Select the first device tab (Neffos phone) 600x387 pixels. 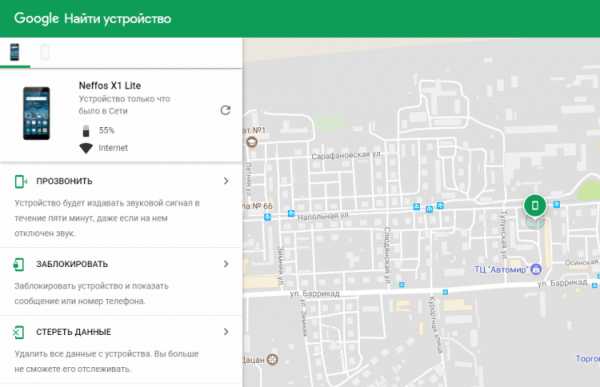pyautogui.click(x=15, y=52)
